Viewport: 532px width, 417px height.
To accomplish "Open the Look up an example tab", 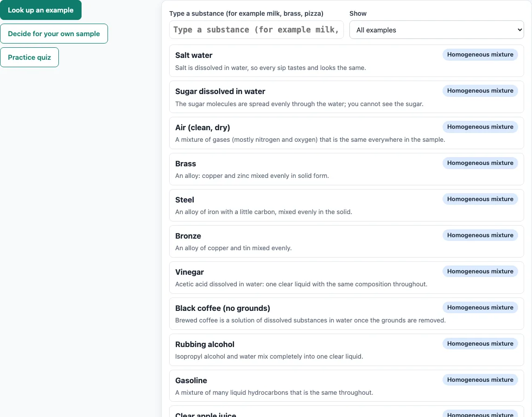I will pos(41,10).
